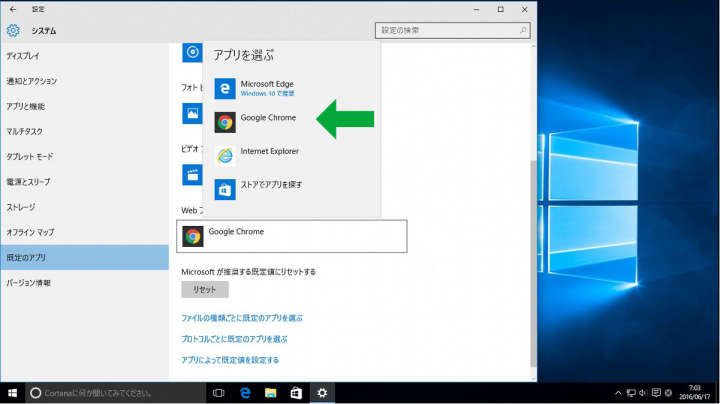720x404 pixels.
Task: Click the music player default app icon
Action: pos(192,52)
